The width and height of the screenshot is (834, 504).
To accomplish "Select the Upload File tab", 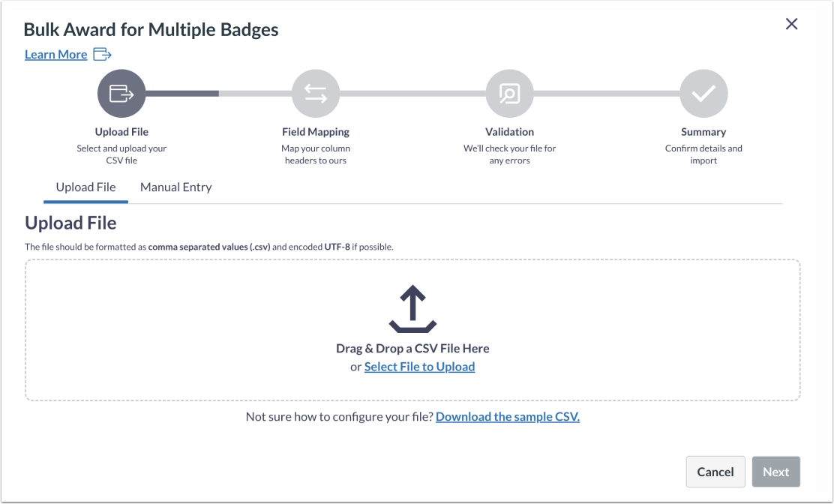I will (85, 187).
